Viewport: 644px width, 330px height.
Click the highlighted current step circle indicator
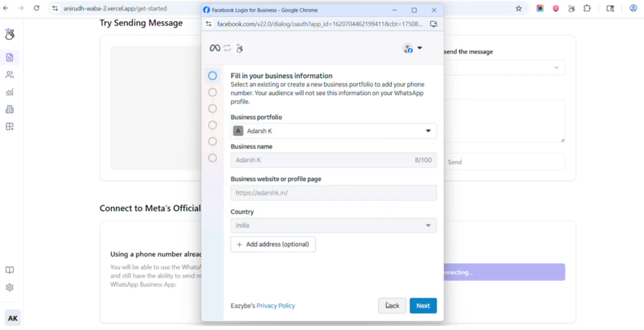[212, 76]
